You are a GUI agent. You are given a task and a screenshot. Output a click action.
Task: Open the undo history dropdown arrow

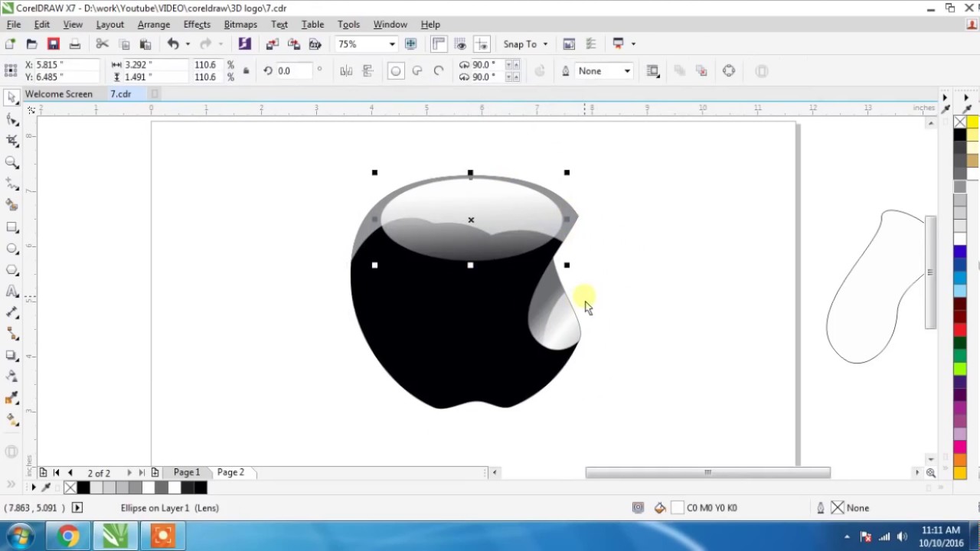(188, 44)
